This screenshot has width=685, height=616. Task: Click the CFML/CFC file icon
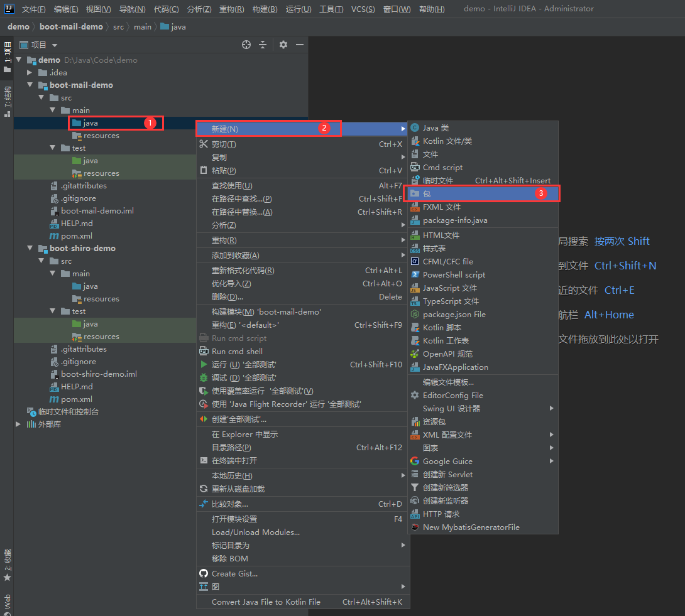click(x=415, y=261)
